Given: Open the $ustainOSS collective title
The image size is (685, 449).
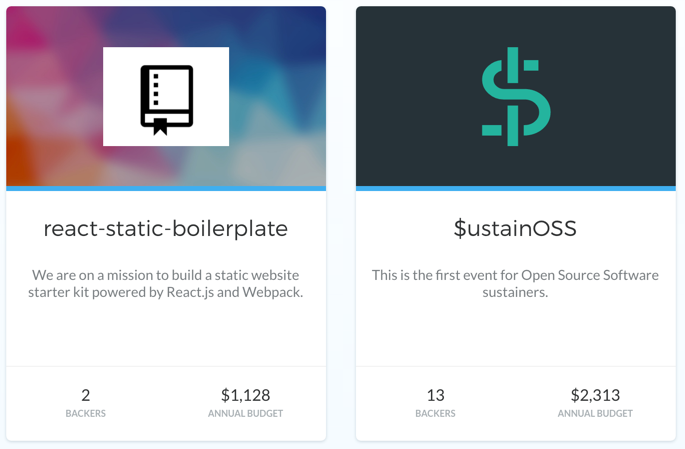Looking at the screenshot, I should click(515, 228).
